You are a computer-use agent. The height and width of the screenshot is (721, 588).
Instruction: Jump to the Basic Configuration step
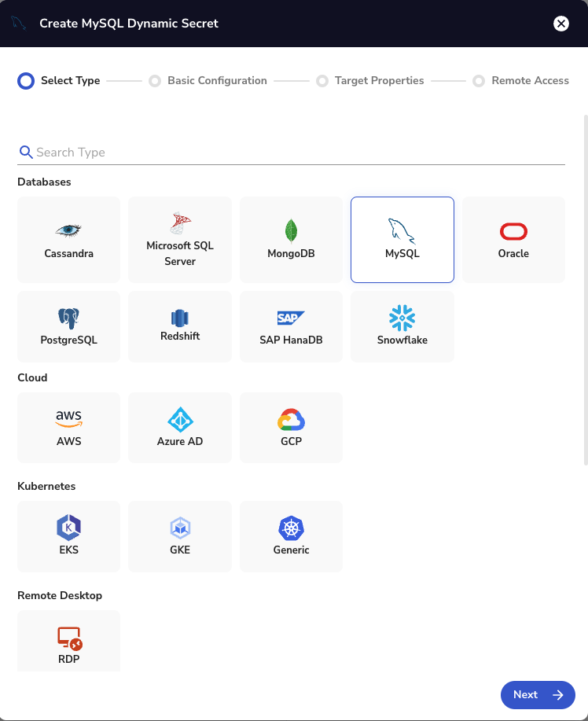tap(208, 80)
